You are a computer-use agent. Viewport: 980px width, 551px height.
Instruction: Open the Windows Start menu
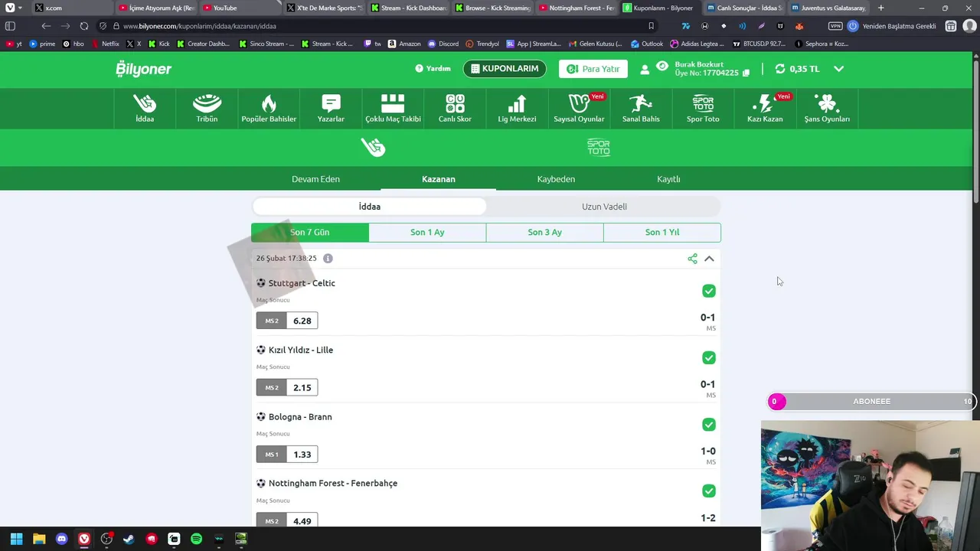(16, 539)
